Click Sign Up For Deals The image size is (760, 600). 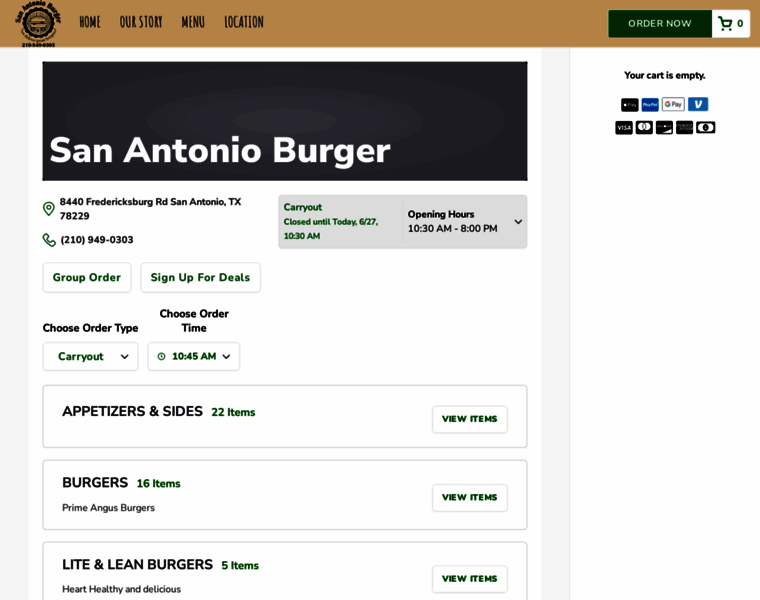click(x=200, y=278)
